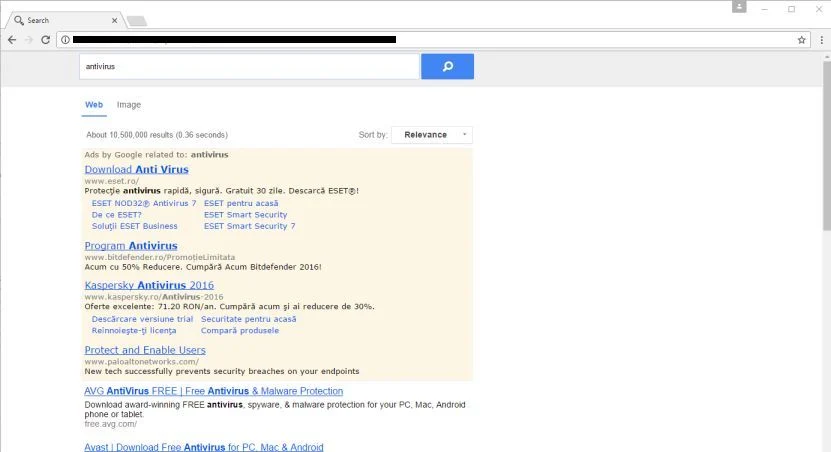Click the user profile icon
The image size is (831, 452).
pos(739,6)
